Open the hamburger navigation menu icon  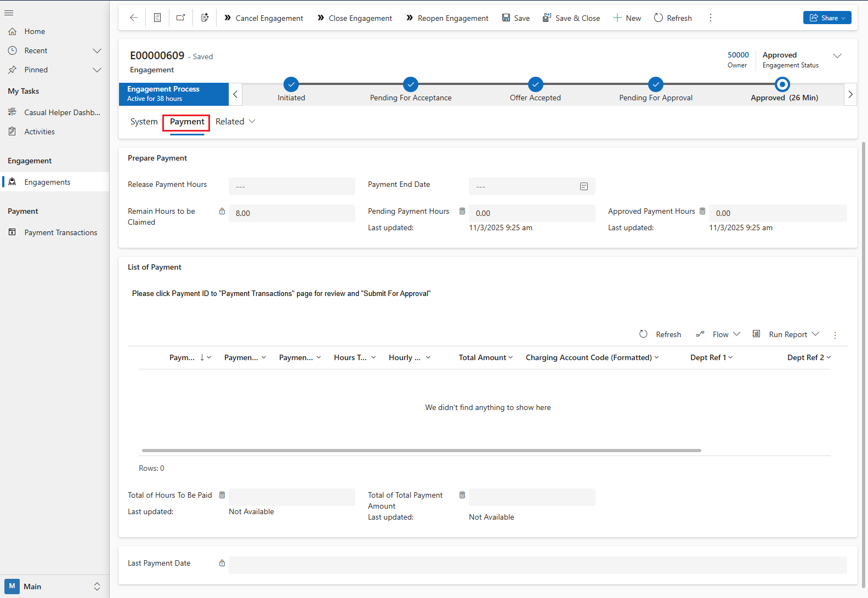pos(9,13)
